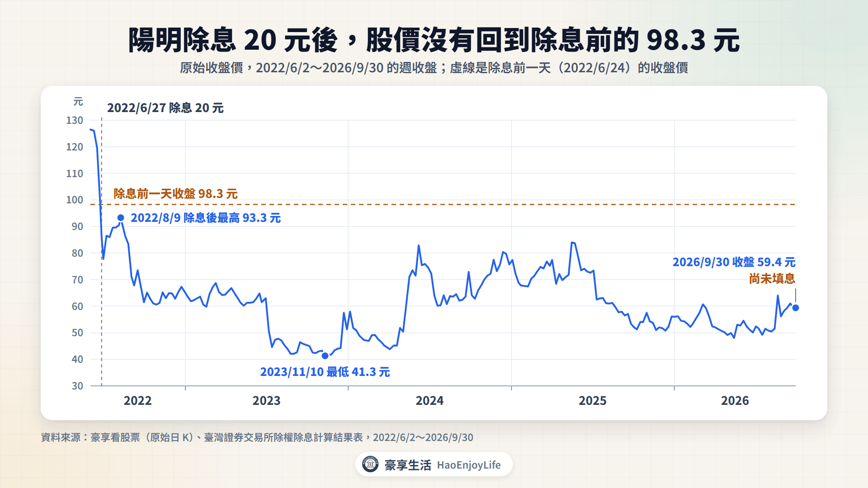Click the x-axis year label 2024

(429, 401)
